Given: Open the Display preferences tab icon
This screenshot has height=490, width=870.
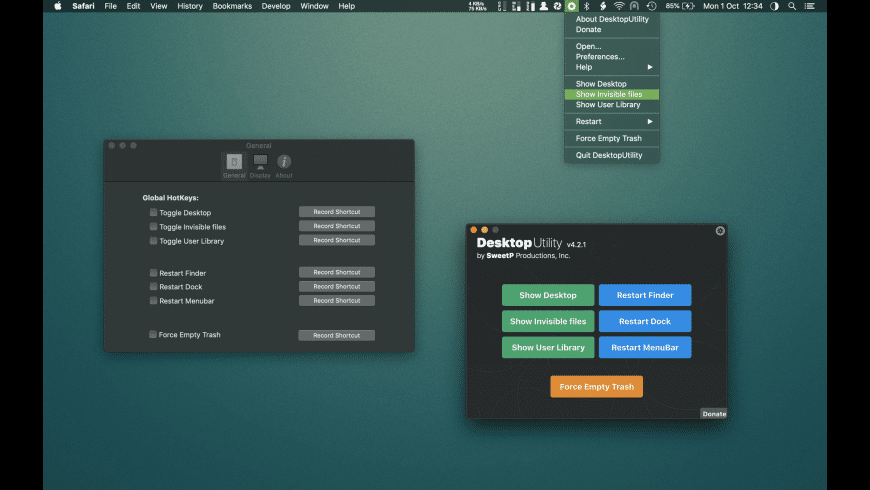Looking at the screenshot, I should click(x=260, y=162).
